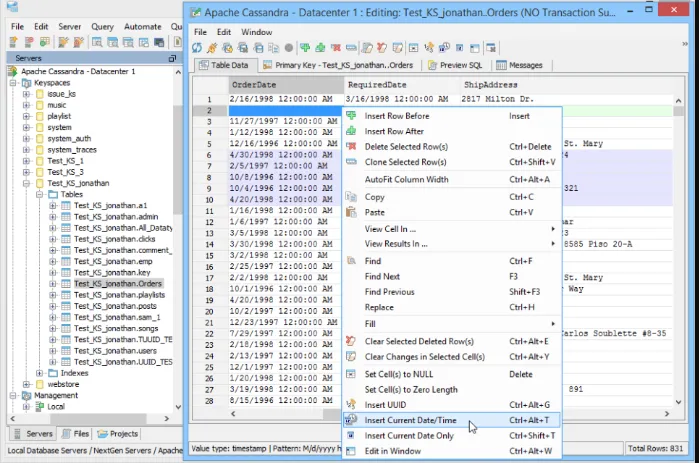Click the dark monitor window icon in main toolbar
The width and height of the screenshot is (699, 463).
coord(159,42)
